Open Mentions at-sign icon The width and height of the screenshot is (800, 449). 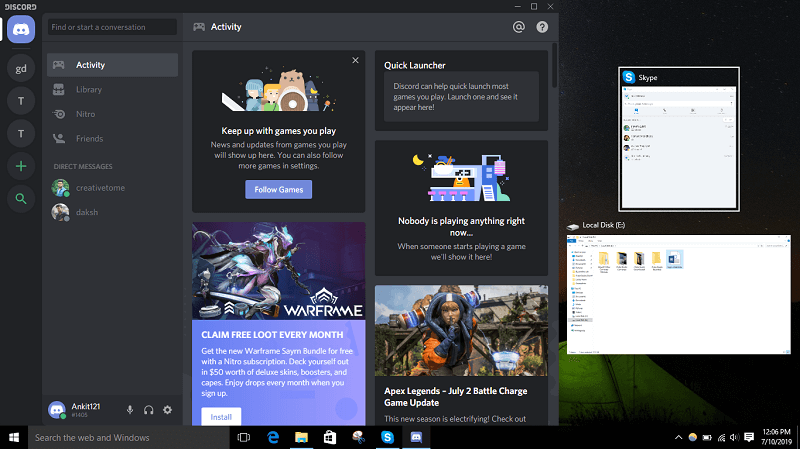tap(518, 27)
